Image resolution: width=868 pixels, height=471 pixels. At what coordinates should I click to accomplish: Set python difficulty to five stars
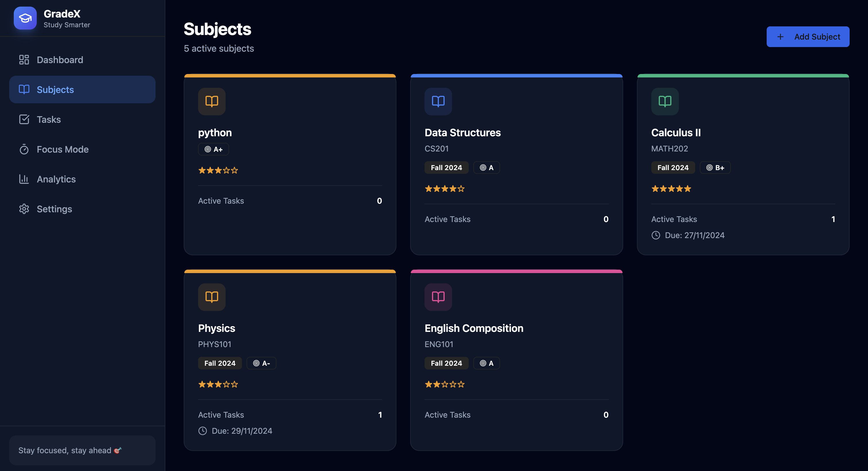(235, 171)
